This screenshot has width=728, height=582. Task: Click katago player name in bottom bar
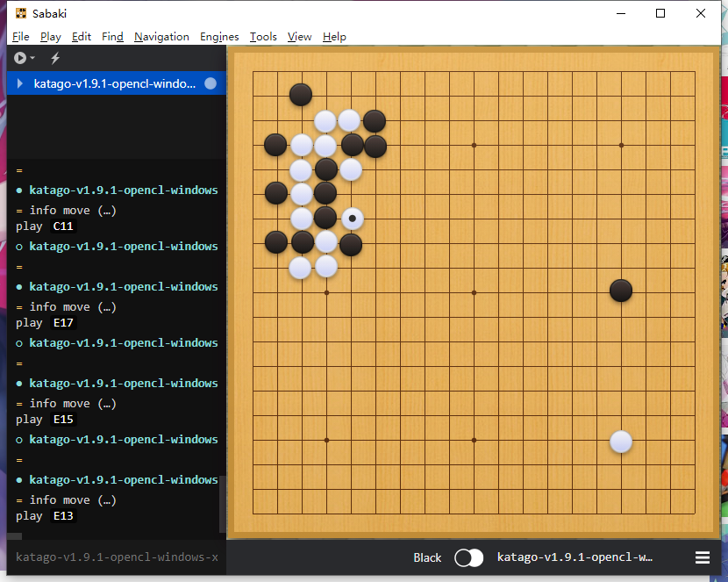point(575,557)
